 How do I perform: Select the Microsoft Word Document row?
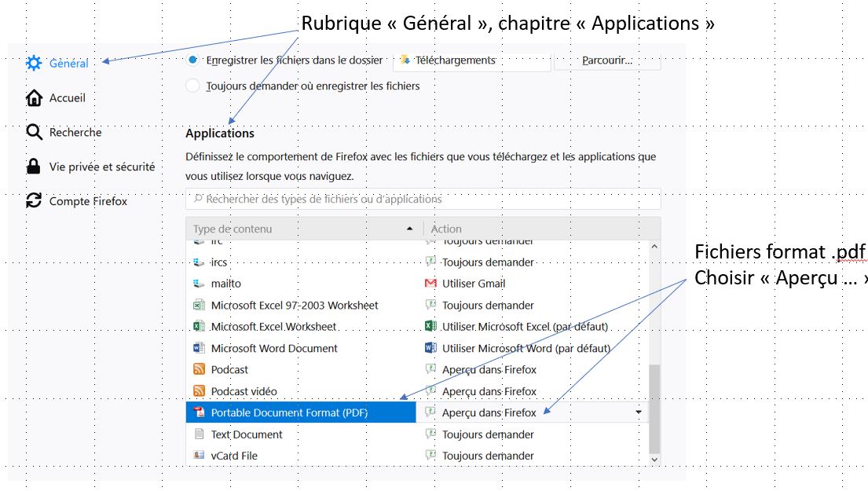tap(417, 348)
